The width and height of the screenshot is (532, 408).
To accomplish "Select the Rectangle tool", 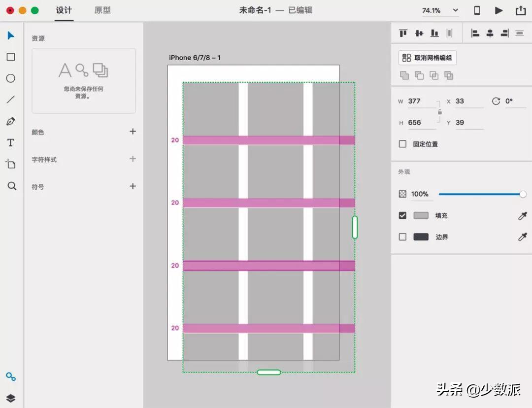I will [11, 57].
